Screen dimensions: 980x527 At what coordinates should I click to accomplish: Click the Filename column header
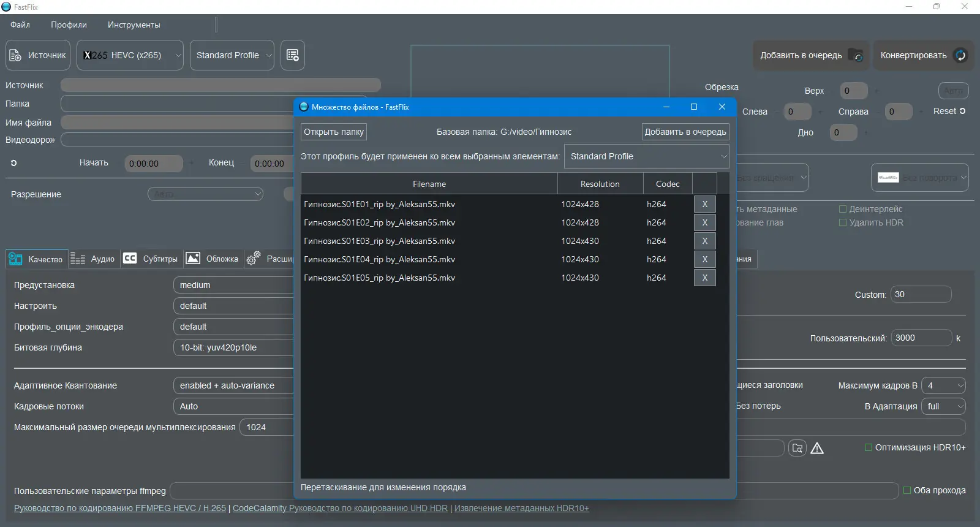pyautogui.click(x=429, y=184)
